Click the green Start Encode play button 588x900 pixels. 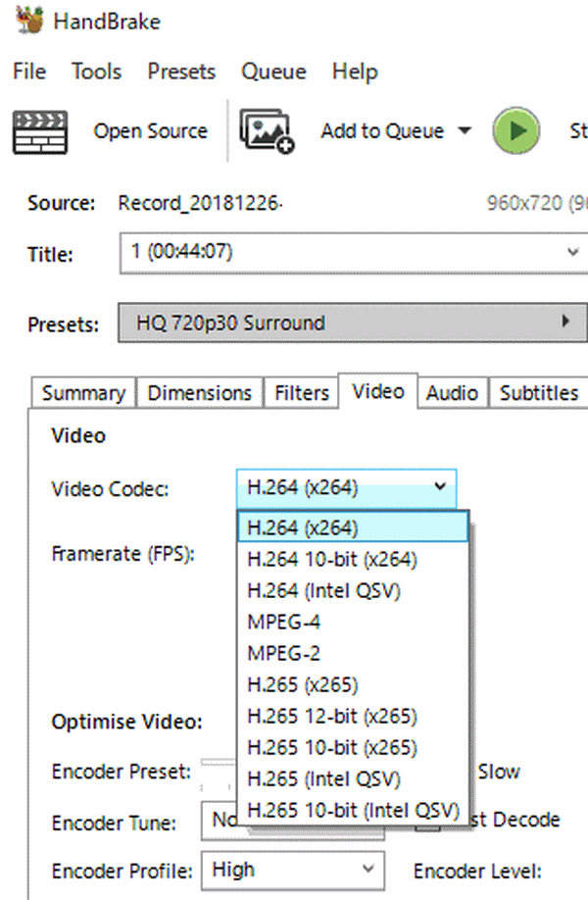click(515, 130)
